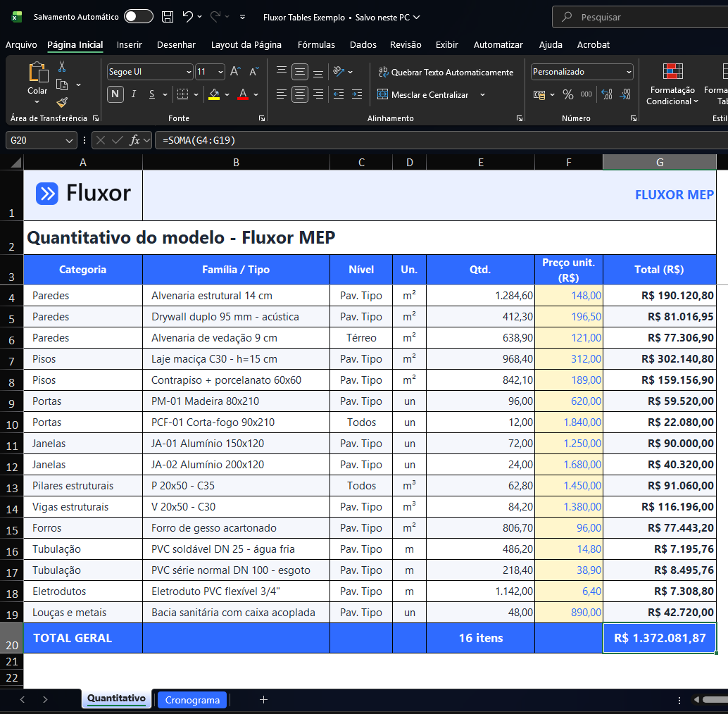
Task: Open the Automatizar ribbon tab
Action: [498, 44]
